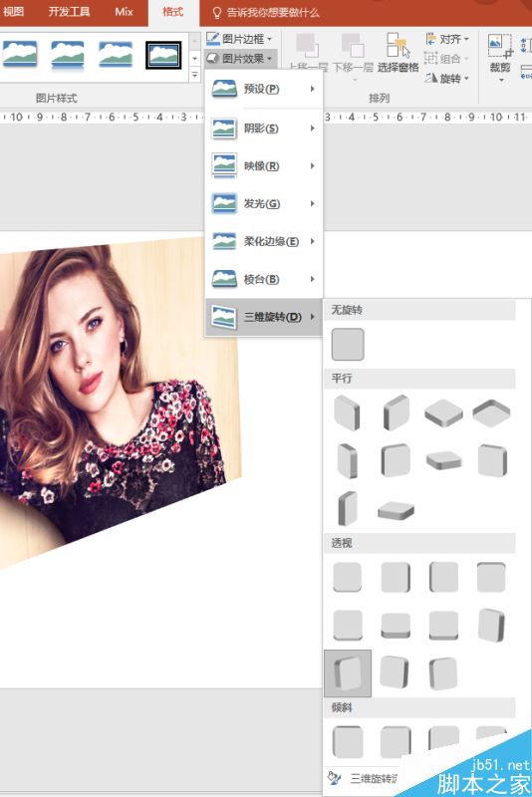Open the Picture Border dropdown
Viewport: 532px width, 797px height.
pos(239,39)
